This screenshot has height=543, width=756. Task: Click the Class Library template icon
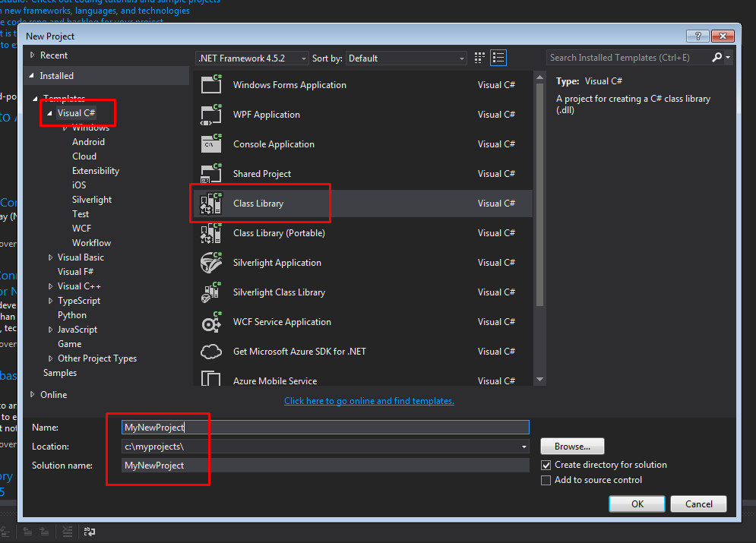click(x=211, y=203)
